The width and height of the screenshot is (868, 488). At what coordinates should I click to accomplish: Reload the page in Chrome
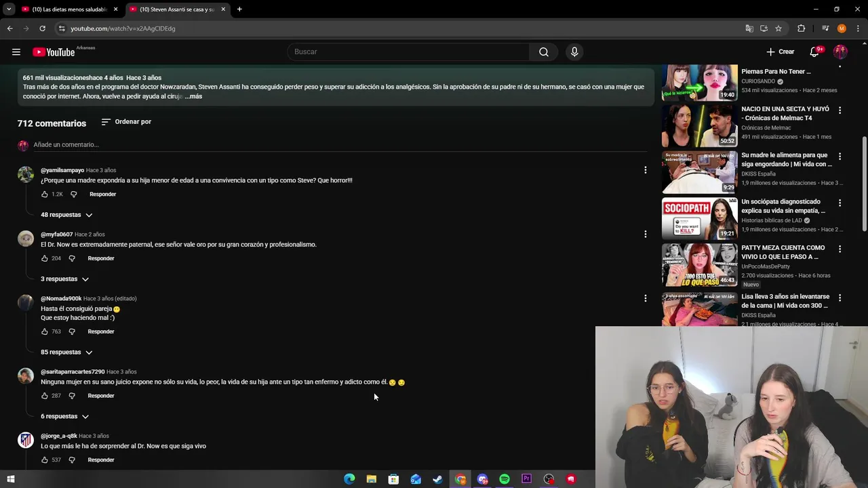(42, 28)
